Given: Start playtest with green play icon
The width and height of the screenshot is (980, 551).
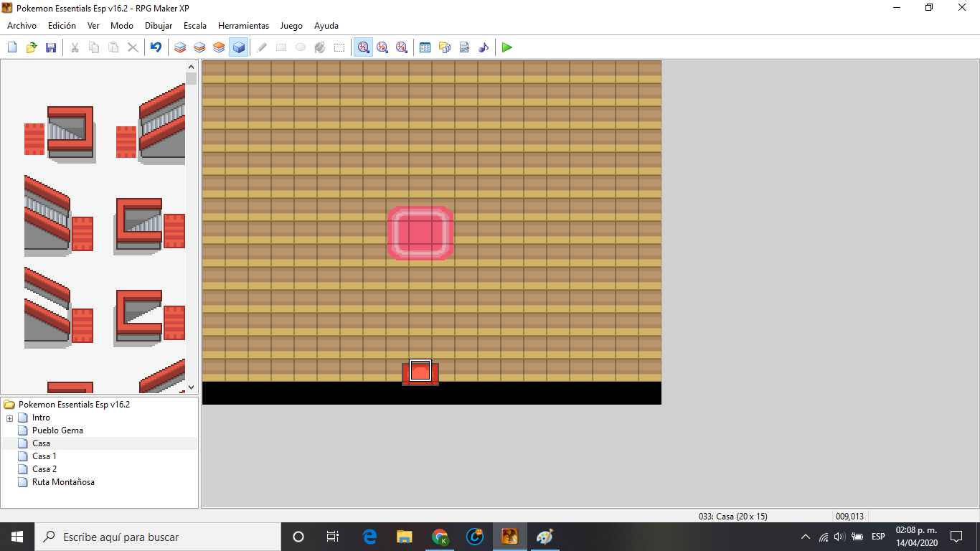Looking at the screenshot, I should pyautogui.click(x=507, y=47).
